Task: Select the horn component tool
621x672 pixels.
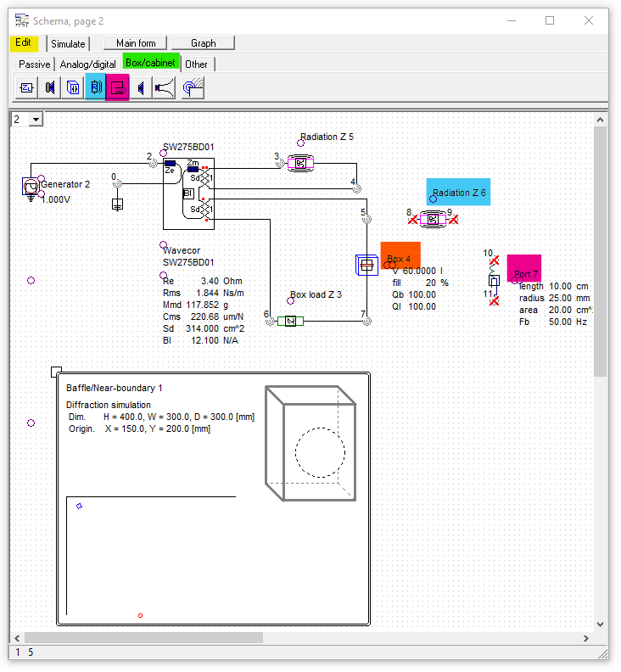Action: pos(165,87)
